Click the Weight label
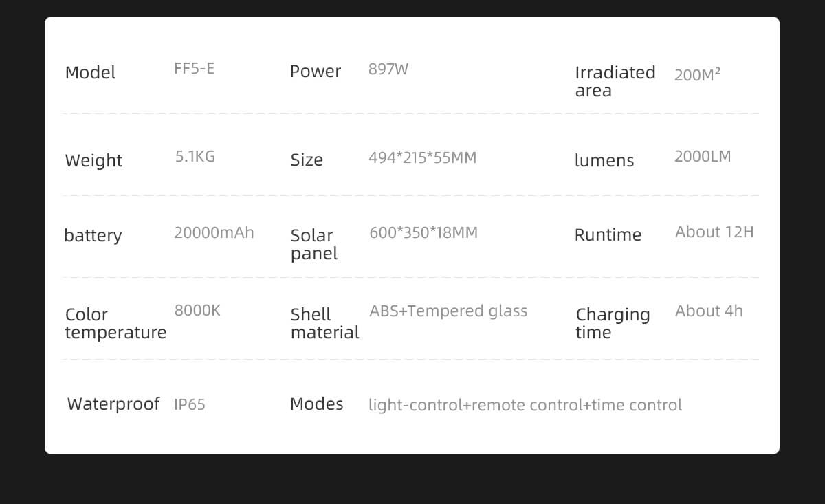The image size is (825, 504). tap(93, 160)
